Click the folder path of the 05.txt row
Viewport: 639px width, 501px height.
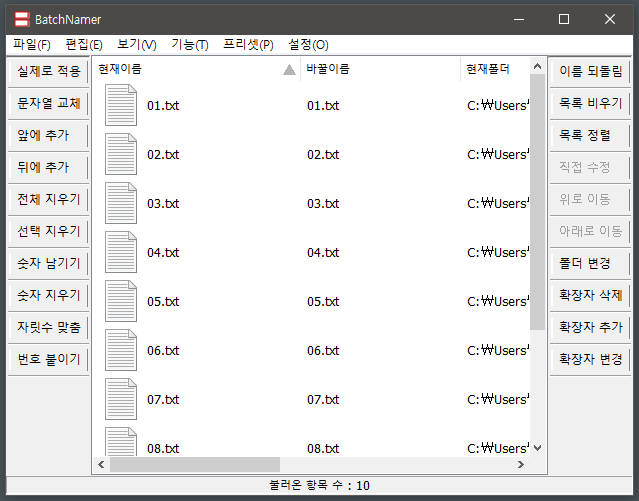(498, 301)
